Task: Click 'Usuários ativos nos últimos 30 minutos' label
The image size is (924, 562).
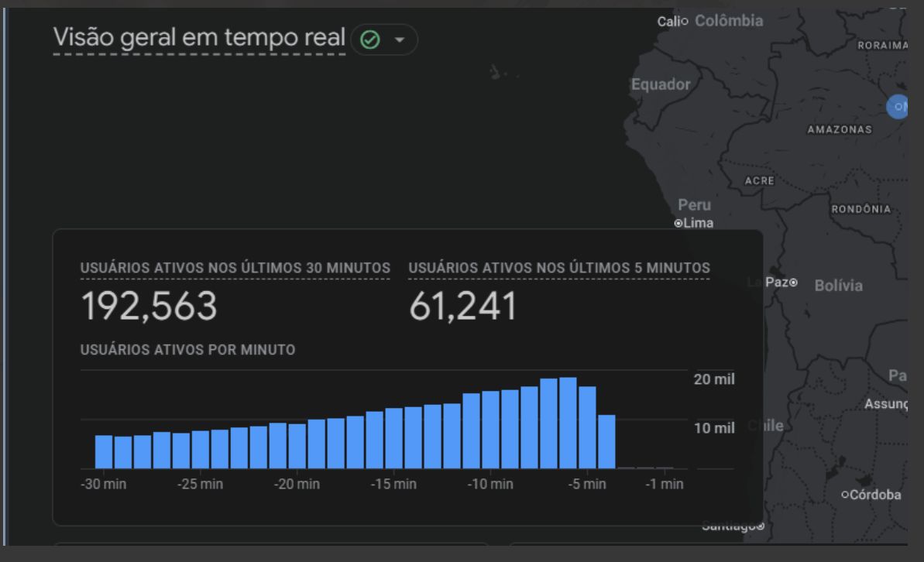Action: [235, 268]
